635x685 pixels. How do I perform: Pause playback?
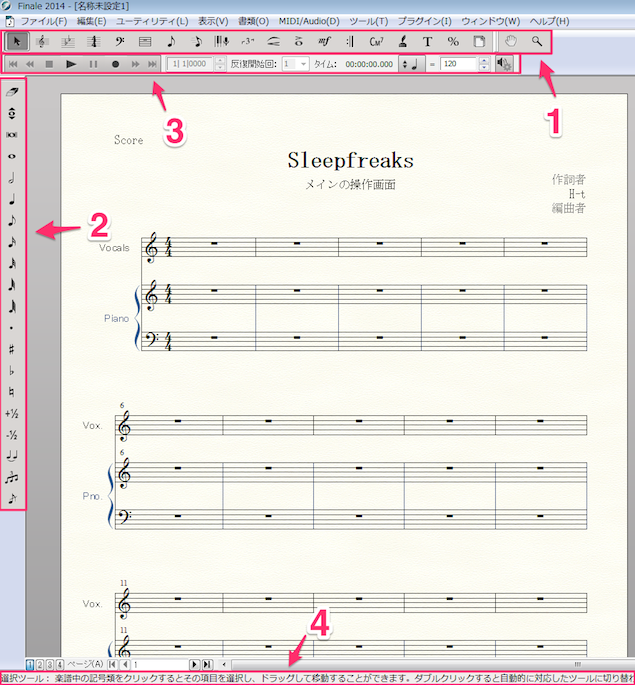93,64
